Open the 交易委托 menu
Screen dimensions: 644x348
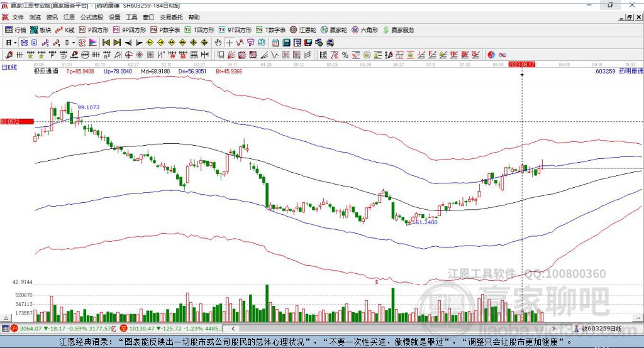pos(171,17)
